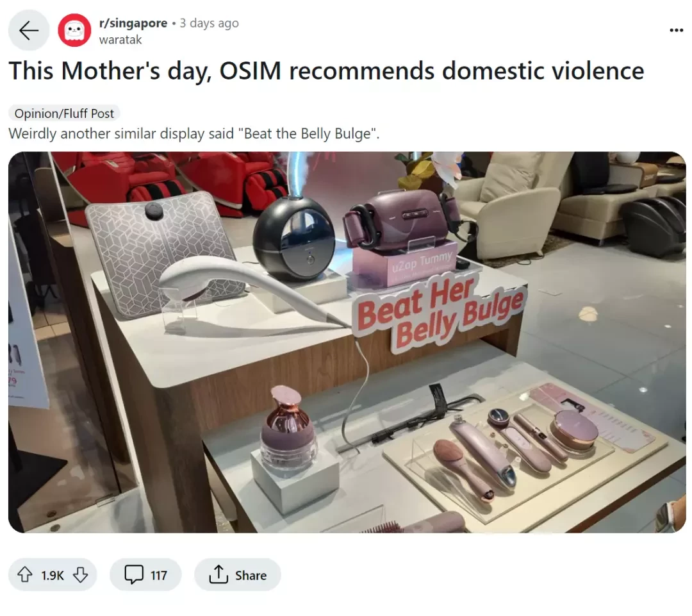Open user waratak's profile
692x616 pixels.
pyautogui.click(x=120, y=40)
